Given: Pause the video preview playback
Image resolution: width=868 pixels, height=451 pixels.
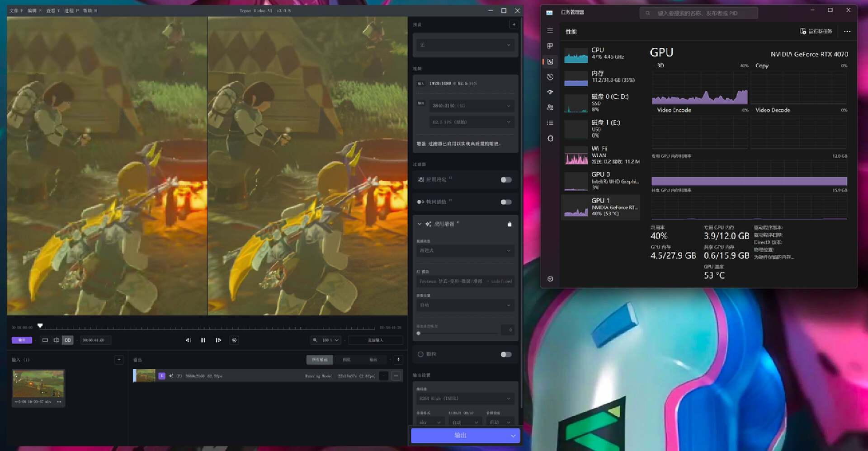Looking at the screenshot, I should pos(203,340).
